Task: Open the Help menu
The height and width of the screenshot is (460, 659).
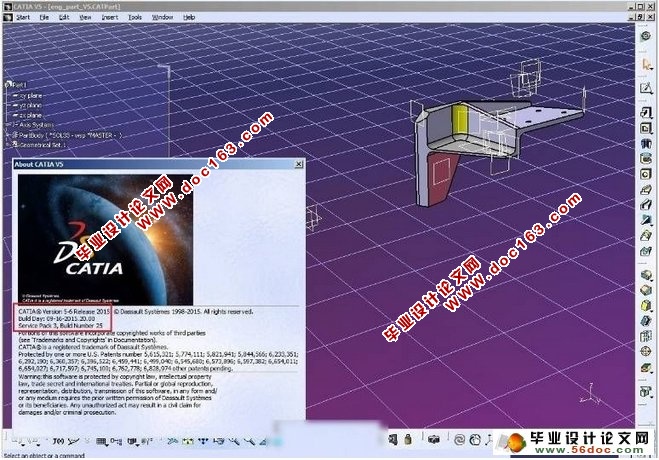Action: [189, 17]
